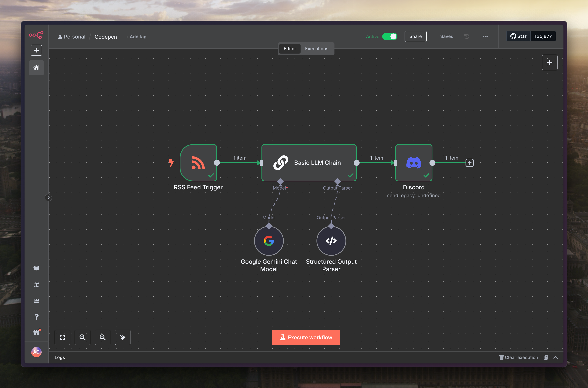Open the help question mark icon
Image resolution: width=588 pixels, height=388 pixels.
coord(36,317)
